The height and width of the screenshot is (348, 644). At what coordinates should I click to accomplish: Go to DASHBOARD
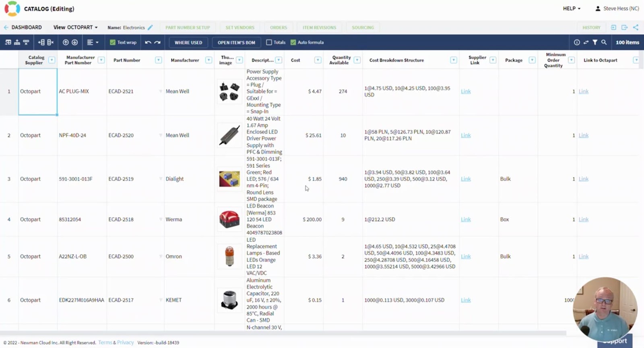pos(27,27)
